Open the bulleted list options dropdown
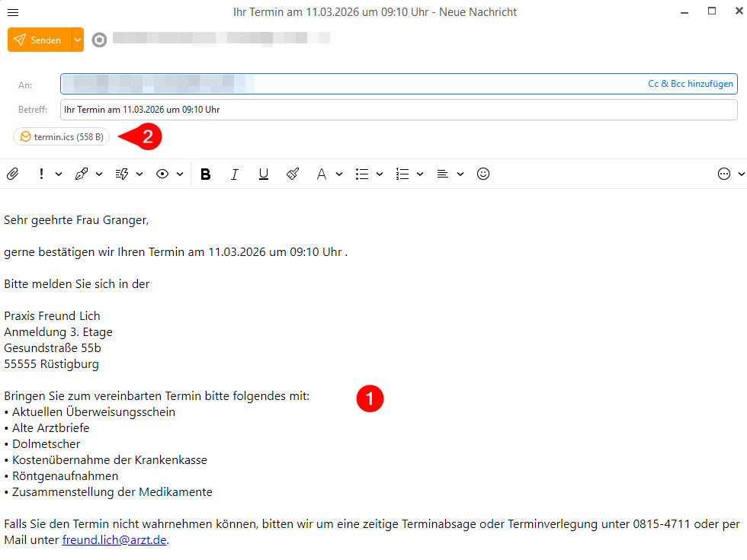This screenshot has width=747, height=560. click(380, 174)
